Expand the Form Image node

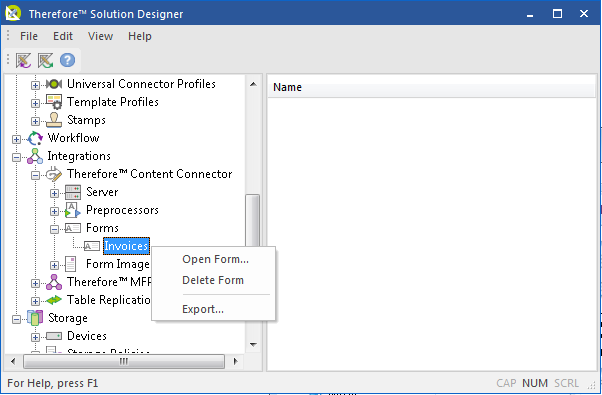[54, 265]
